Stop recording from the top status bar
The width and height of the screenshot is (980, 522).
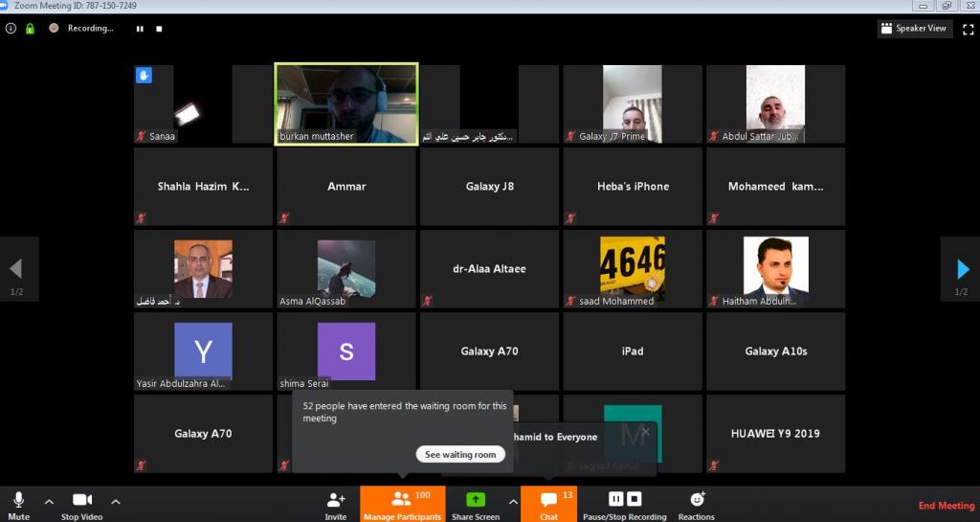point(159,29)
